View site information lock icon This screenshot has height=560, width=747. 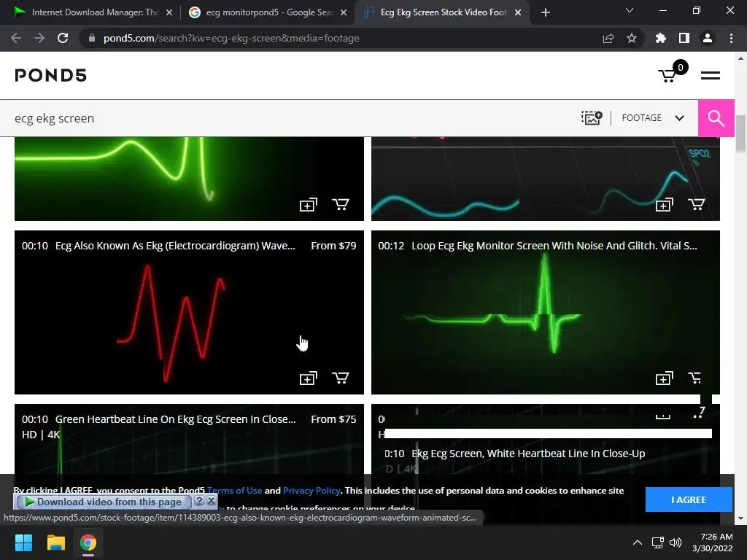(x=92, y=38)
